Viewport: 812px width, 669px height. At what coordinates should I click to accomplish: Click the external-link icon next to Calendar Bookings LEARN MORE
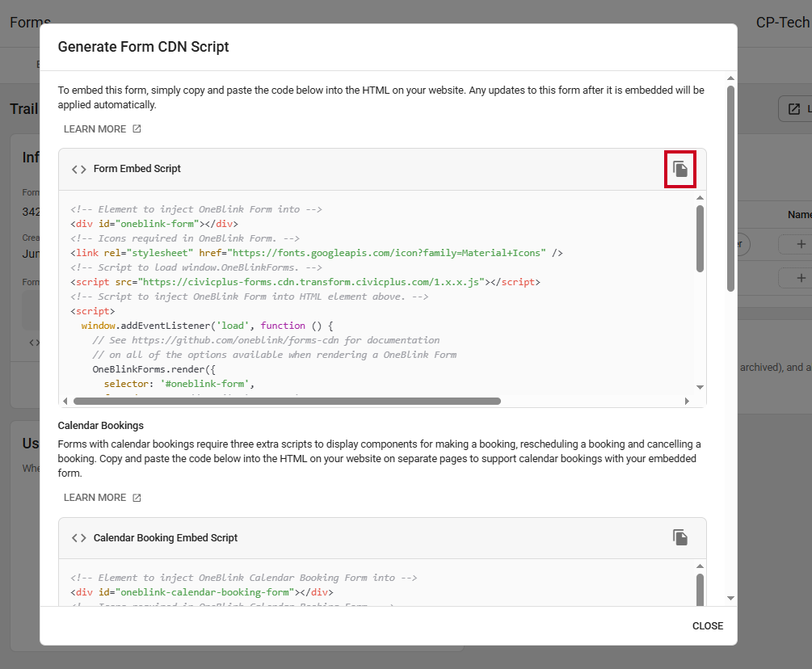pyautogui.click(x=137, y=498)
